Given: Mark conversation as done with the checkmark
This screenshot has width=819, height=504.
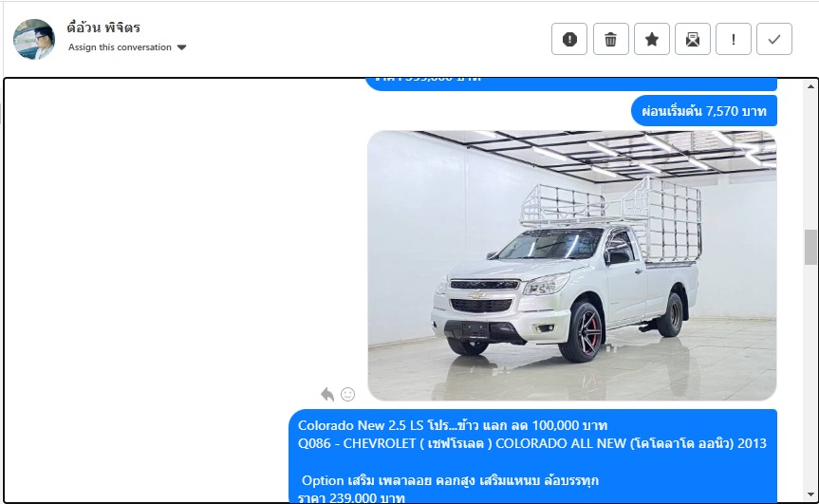Looking at the screenshot, I should click(x=774, y=39).
